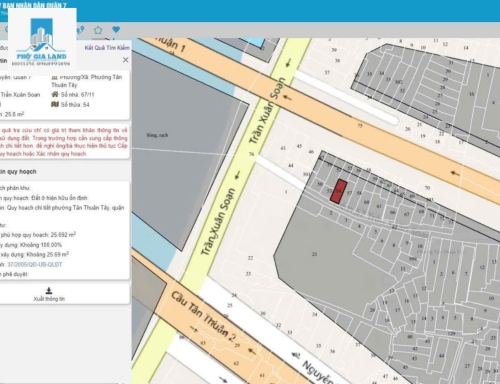Click the 'Phường Tân Thuận Tây' ward text
The height and width of the screenshot is (384, 500).
pos(87,81)
